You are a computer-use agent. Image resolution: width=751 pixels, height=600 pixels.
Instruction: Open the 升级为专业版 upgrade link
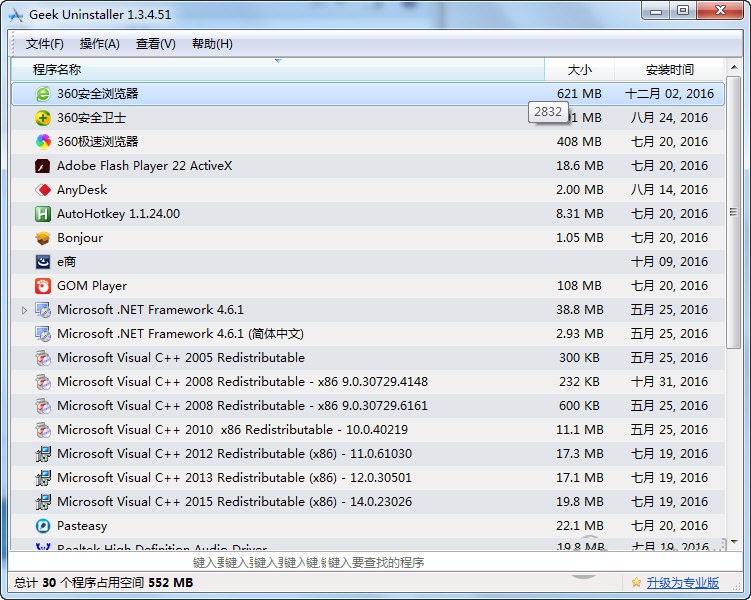point(683,583)
